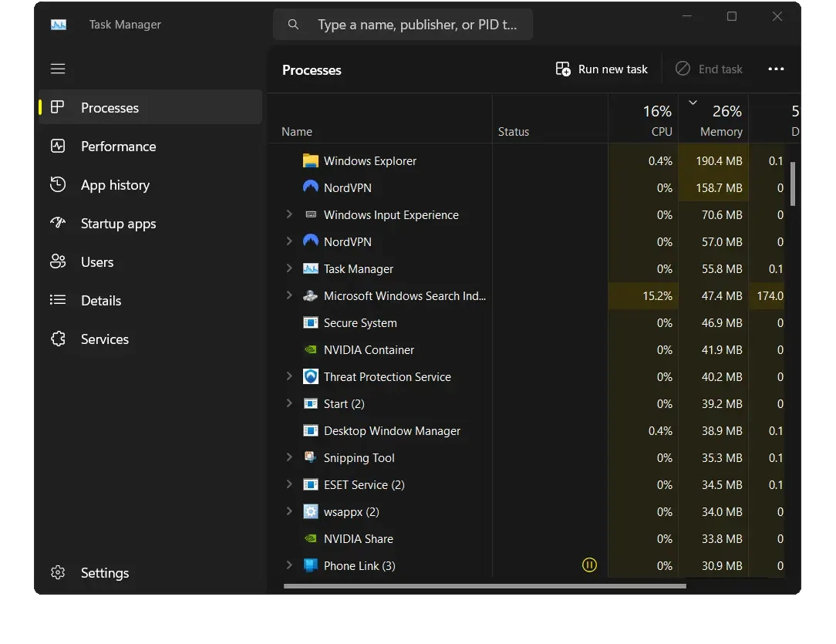
Task: Go to the App history page
Action: pos(150,184)
